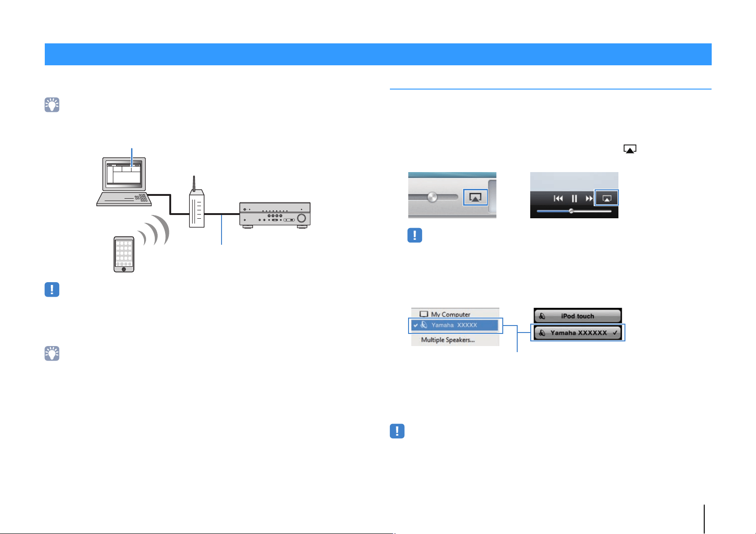Click the caution icon below phone illustration
Image resolution: width=756 pixels, height=534 pixels.
[52, 290]
